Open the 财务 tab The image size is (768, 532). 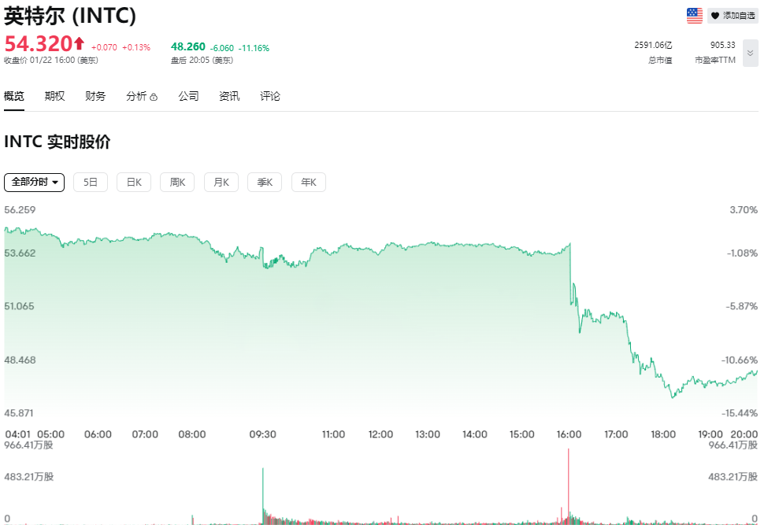tap(95, 95)
